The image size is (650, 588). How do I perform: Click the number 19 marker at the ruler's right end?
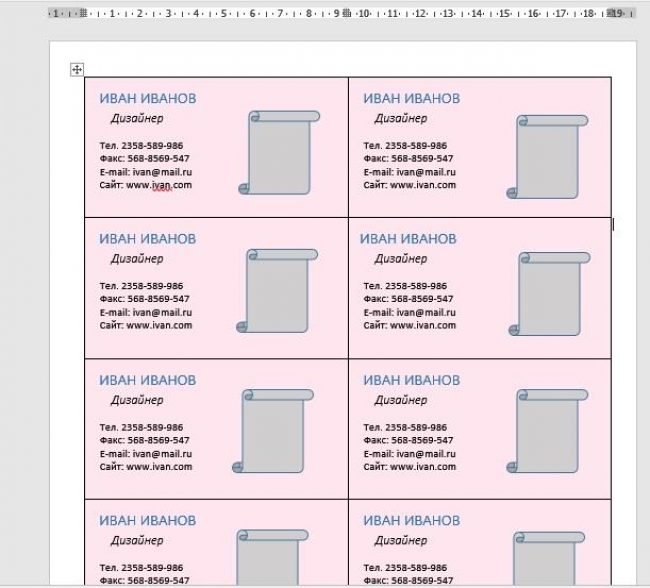pyautogui.click(x=617, y=14)
